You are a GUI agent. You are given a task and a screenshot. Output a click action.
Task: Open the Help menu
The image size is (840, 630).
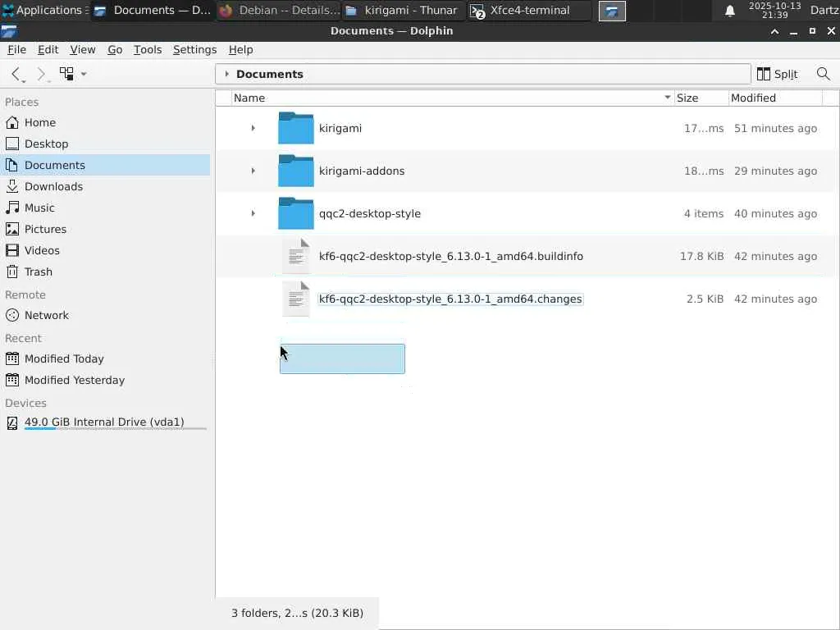[240, 50]
